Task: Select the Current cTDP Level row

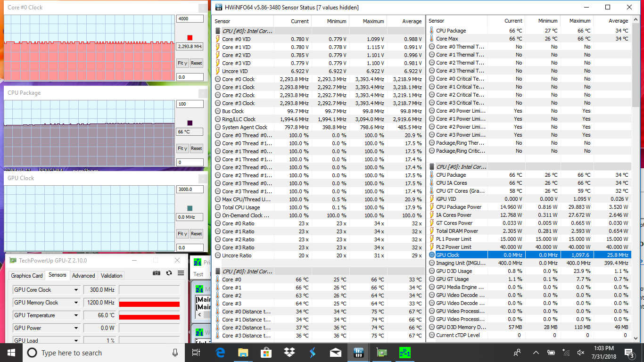Action: [x=529, y=335]
